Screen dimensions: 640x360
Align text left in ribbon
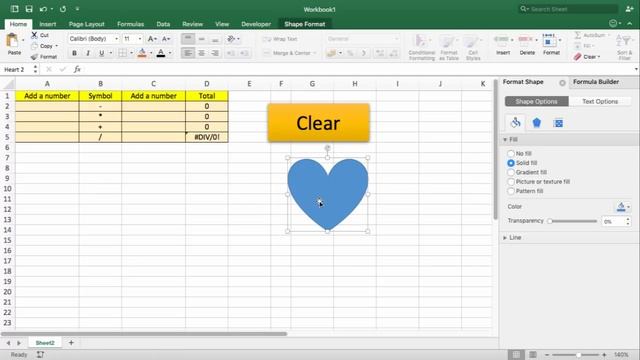coord(188,53)
